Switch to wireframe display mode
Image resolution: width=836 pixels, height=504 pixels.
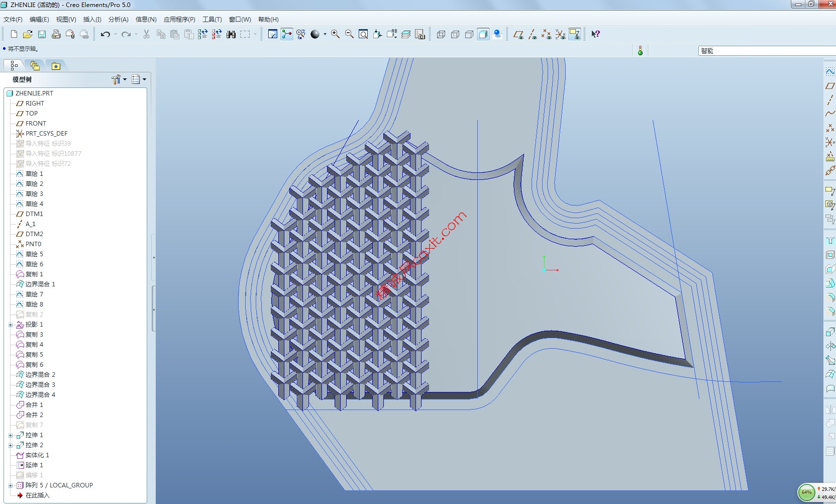[x=441, y=34]
